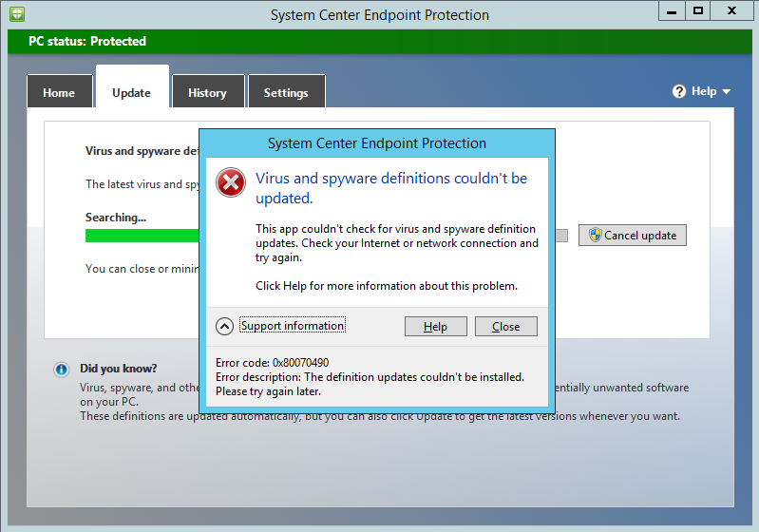
Task: Open the Help dropdown arrow
Action: pyautogui.click(x=726, y=91)
